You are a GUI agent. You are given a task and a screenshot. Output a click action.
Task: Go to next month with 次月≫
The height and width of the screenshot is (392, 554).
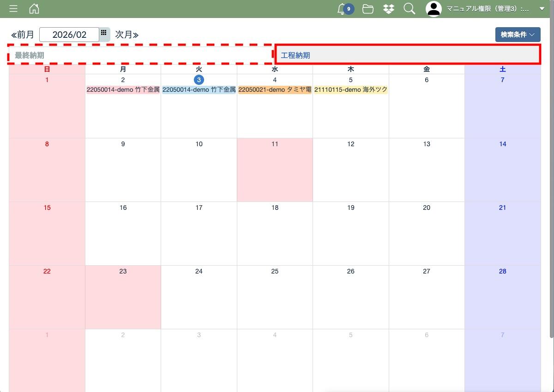[x=127, y=35]
